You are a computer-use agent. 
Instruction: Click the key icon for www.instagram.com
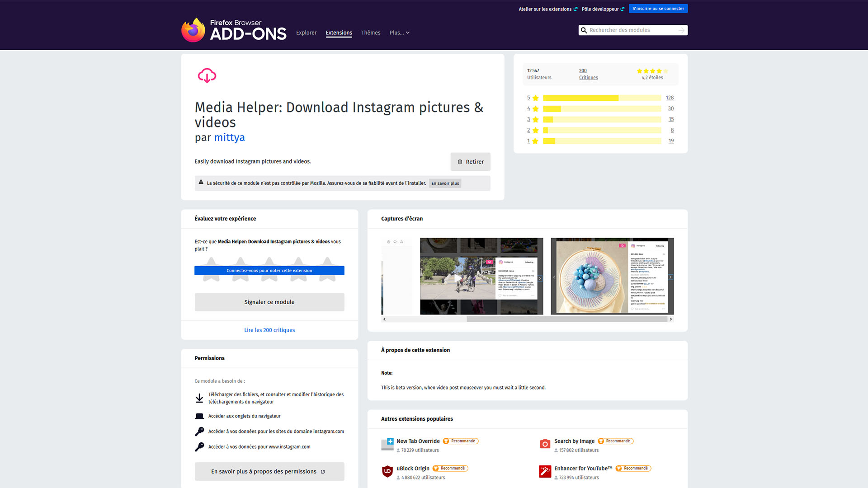point(199,447)
